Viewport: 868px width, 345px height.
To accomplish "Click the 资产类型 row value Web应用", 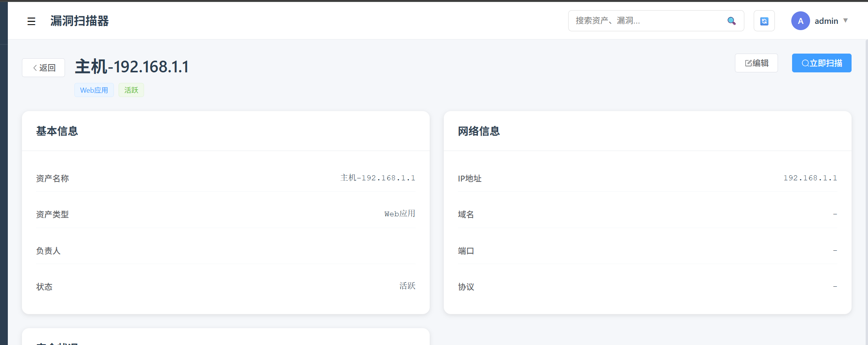I will point(400,214).
